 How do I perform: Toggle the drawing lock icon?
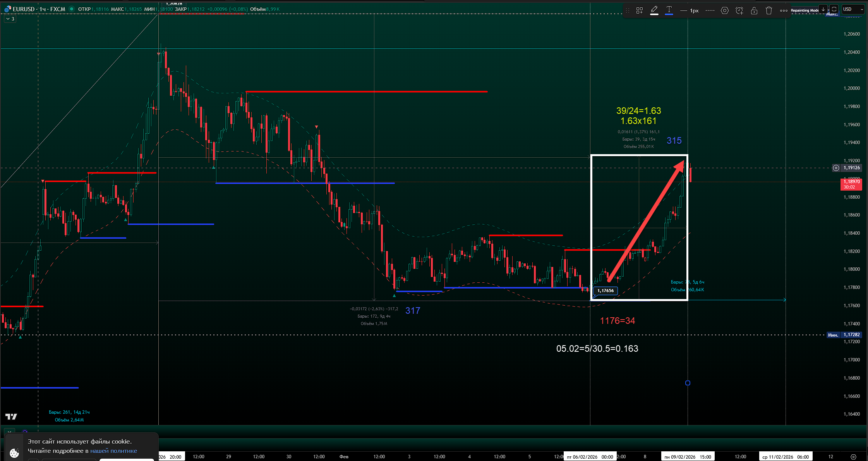[x=754, y=10]
